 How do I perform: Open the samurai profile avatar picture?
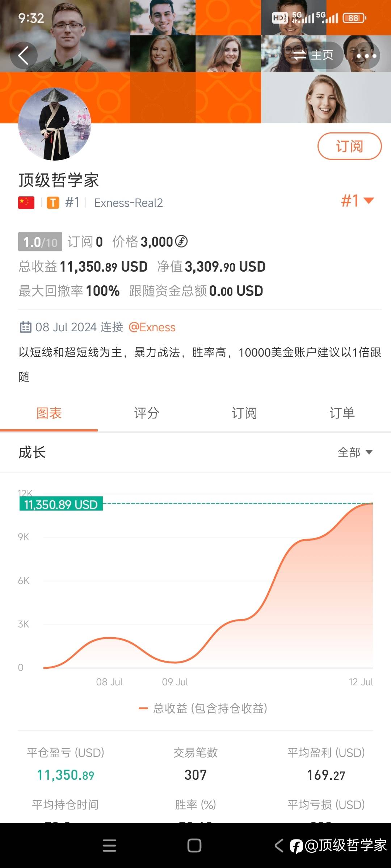click(x=55, y=124)
